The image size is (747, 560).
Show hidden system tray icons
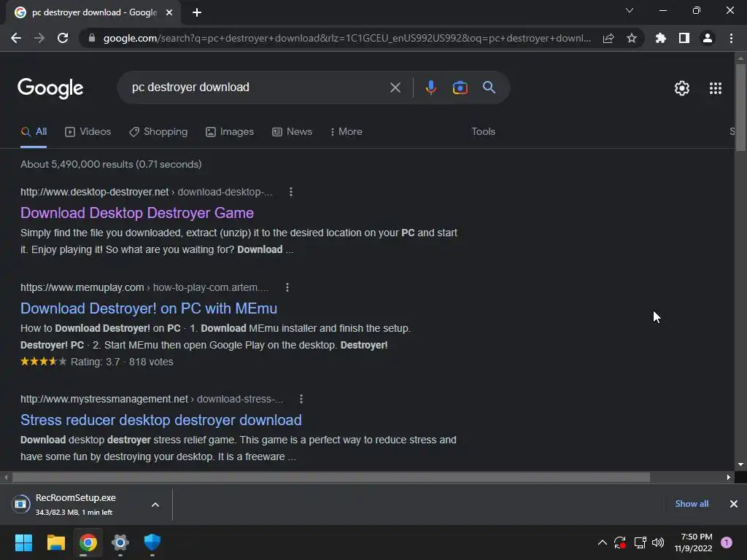coord(602,542)
